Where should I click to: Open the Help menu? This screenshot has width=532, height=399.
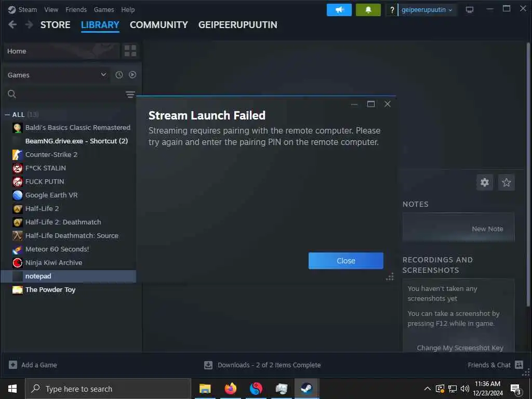(x=128, y=9)
